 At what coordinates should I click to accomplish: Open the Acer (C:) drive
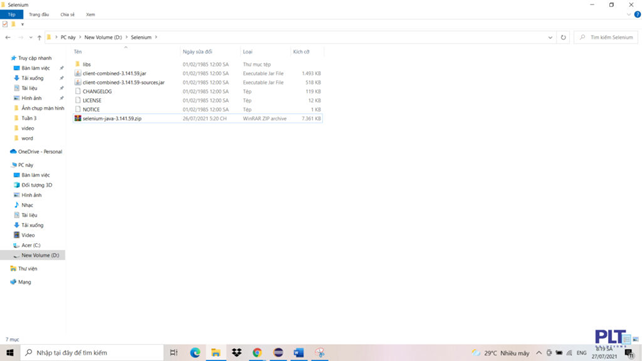pos(31,245)
